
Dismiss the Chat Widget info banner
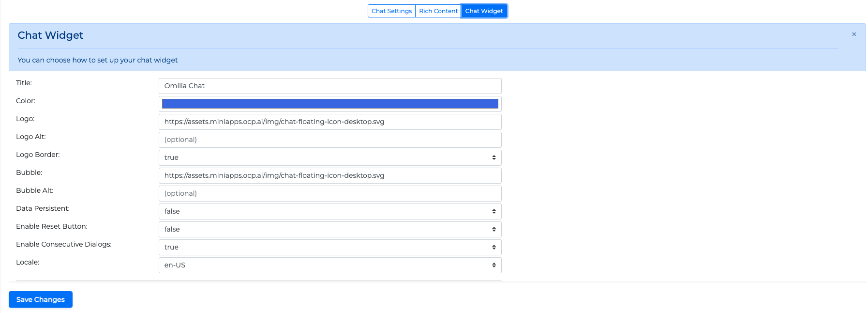[x=854, y=34]
